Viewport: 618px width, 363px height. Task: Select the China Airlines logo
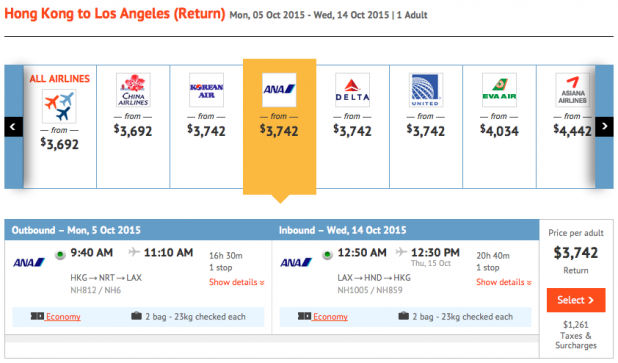click(133, 90)
